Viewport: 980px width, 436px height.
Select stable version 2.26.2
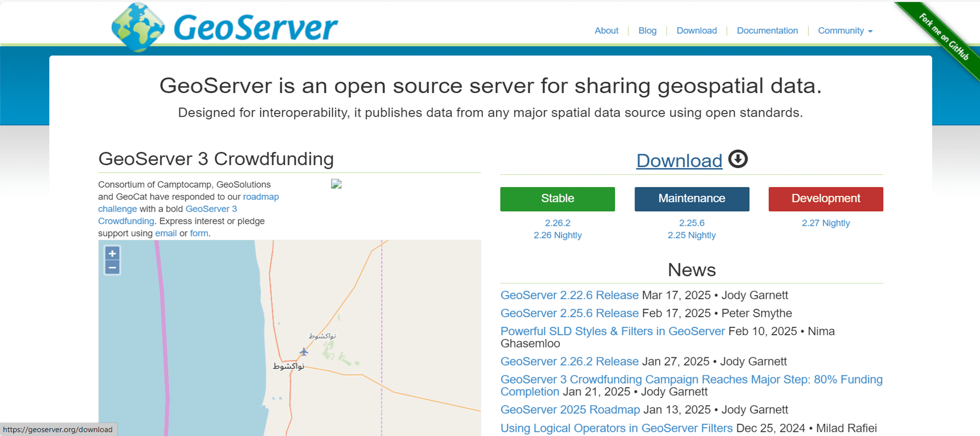(557, 223)
